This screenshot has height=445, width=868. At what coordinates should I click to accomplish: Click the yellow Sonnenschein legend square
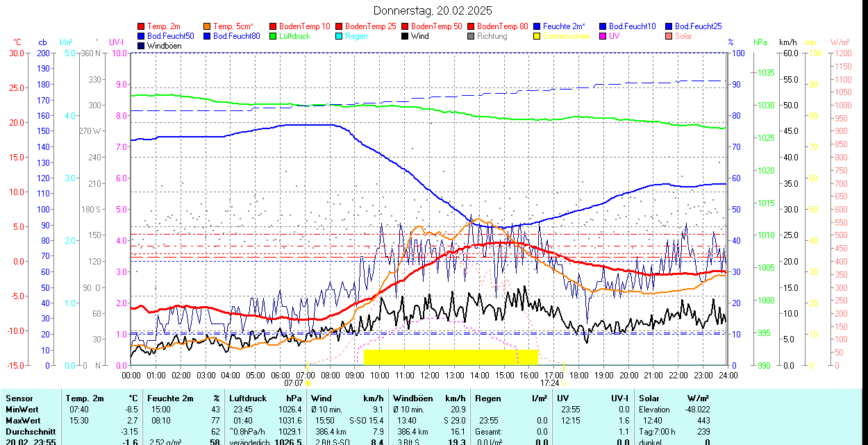(x=537, y=36)
